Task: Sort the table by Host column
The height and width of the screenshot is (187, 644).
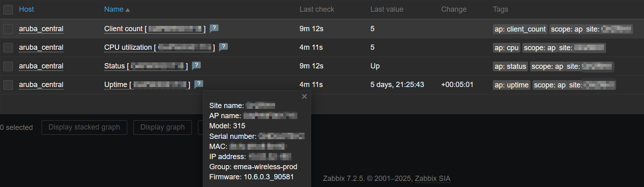Action: pos(26,9)
